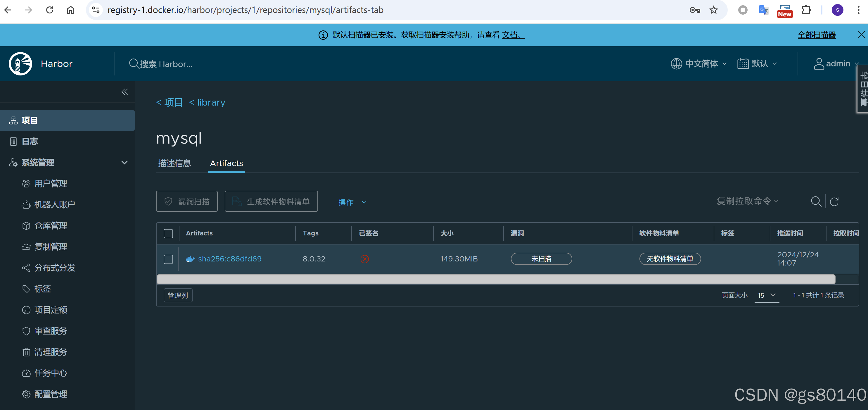
Task: Refresh the artifacts list
Action: tap(834, 201)
